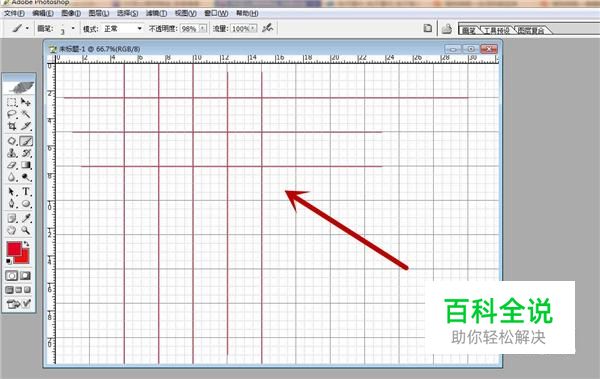The width and height of the screenshot is (600, 379).
Task: Select the Gradient tool
Action: click(26, 165)
